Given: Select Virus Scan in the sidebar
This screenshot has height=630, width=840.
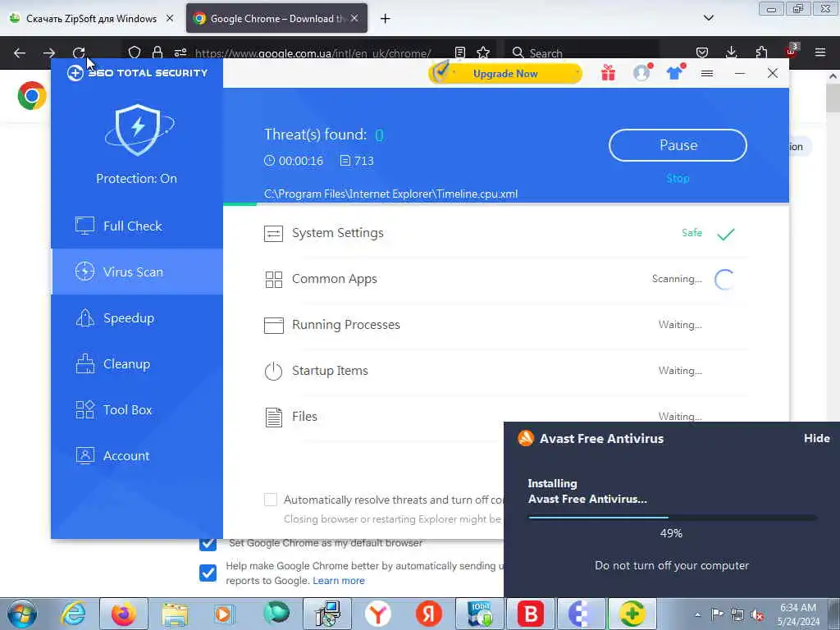Looking at the screenshot, I should 137,272.
